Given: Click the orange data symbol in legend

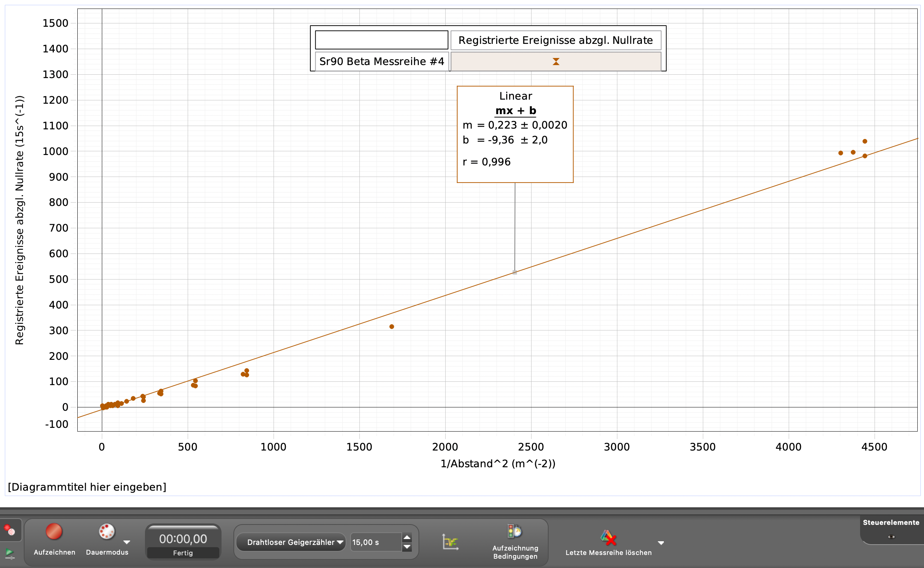Looking at the screenshot, I should click(556, 62).
